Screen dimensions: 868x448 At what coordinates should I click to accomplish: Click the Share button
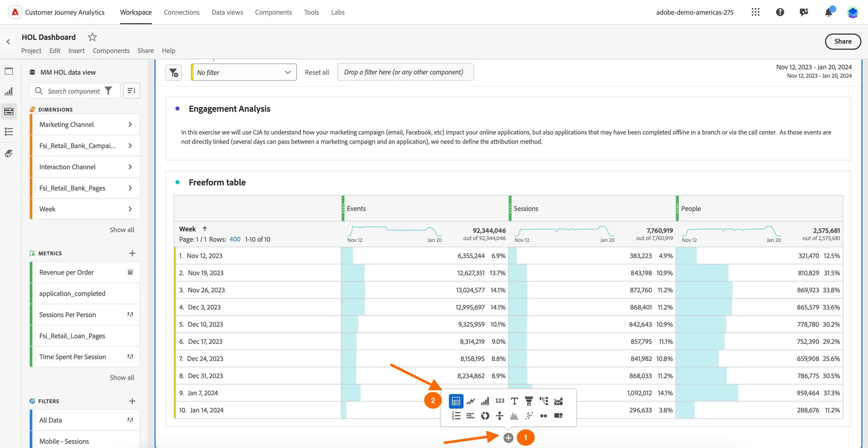point(843,41)
